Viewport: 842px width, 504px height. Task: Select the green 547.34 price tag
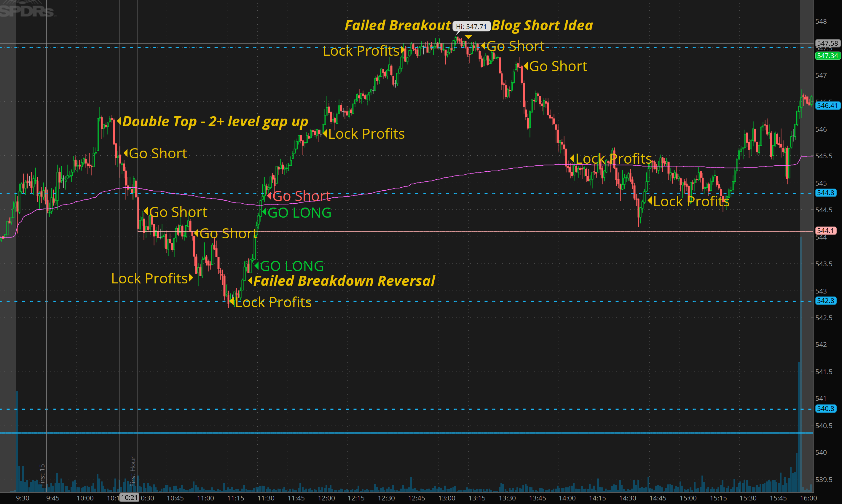coord(827,56)
